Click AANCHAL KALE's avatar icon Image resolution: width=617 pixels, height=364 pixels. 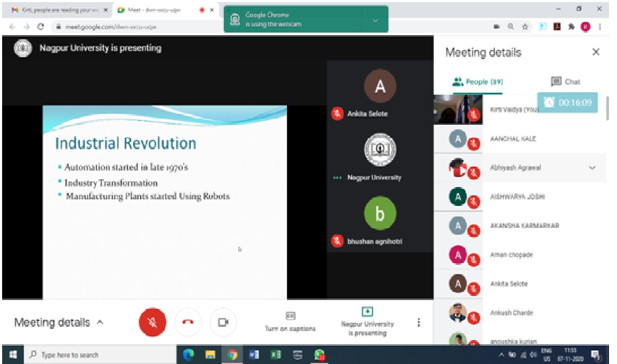tap(458, 139)
